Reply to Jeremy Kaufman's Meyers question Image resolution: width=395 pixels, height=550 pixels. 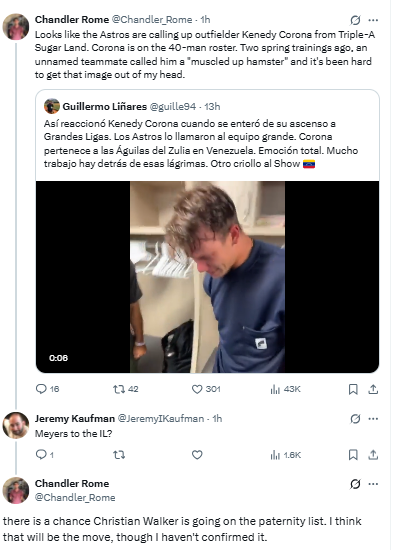click(x=45, y=455)
